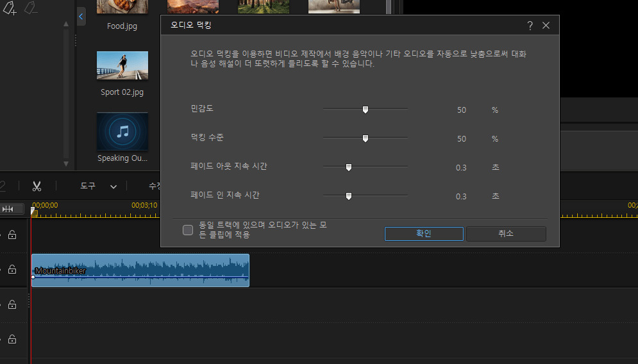Open the 도구 dropdown menu
Viewport: 638px width, 364px height.
(99, 186)
